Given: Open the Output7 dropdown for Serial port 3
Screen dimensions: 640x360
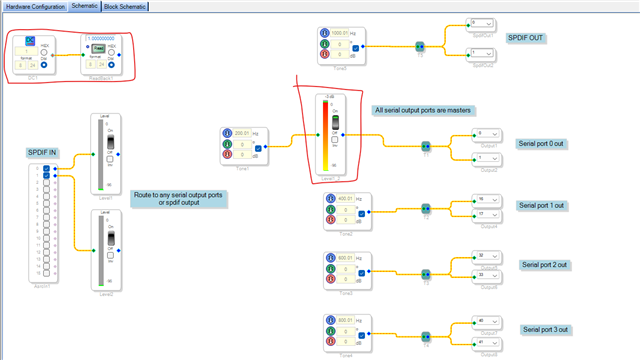Looking at the screenshot, I should pos(487,321).
